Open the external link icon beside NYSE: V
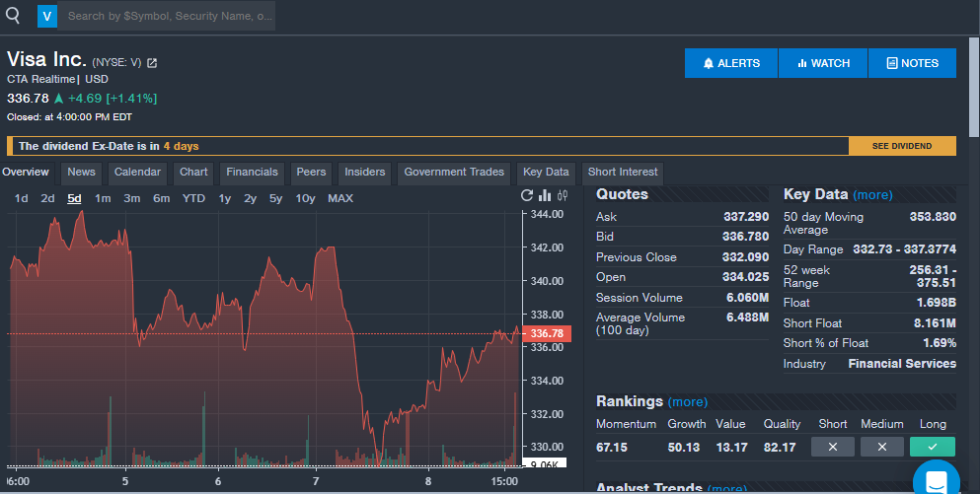This screenshot has height=494, width=980. click(152, 63)
